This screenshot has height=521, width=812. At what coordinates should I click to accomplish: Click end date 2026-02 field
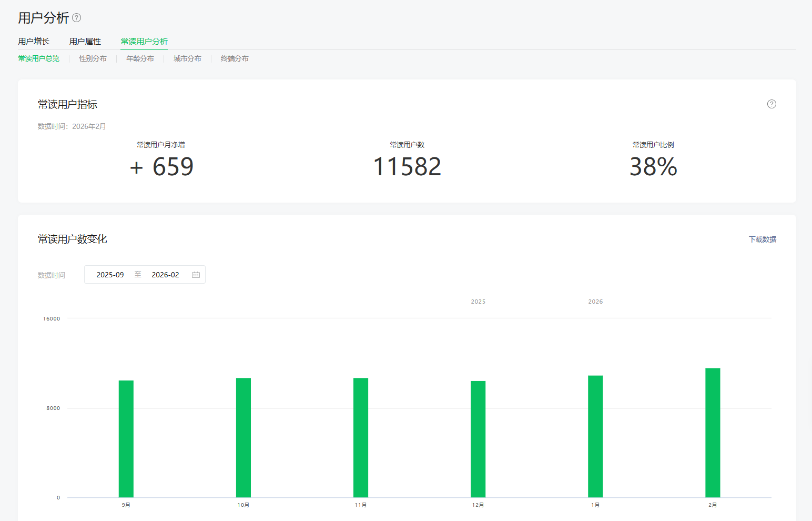coord(165,275)
